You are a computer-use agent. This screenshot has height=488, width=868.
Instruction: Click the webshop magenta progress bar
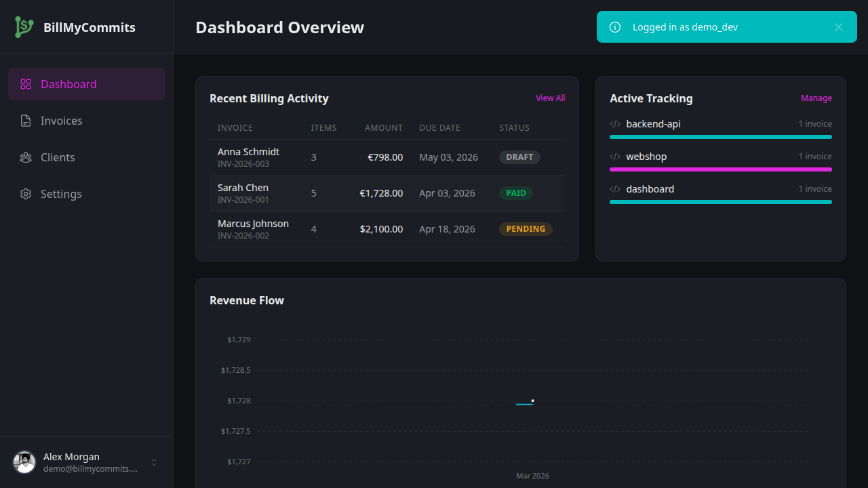point(721,169)
